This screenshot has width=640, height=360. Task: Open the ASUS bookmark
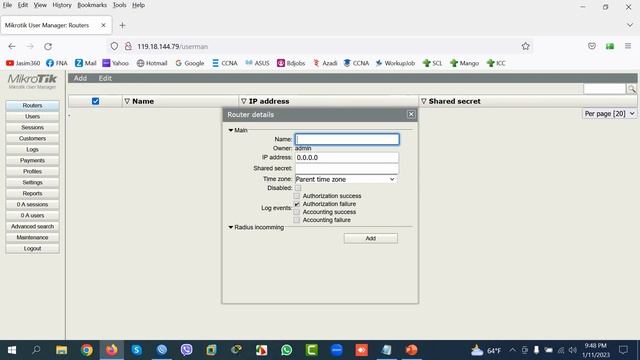coord(257,63)
